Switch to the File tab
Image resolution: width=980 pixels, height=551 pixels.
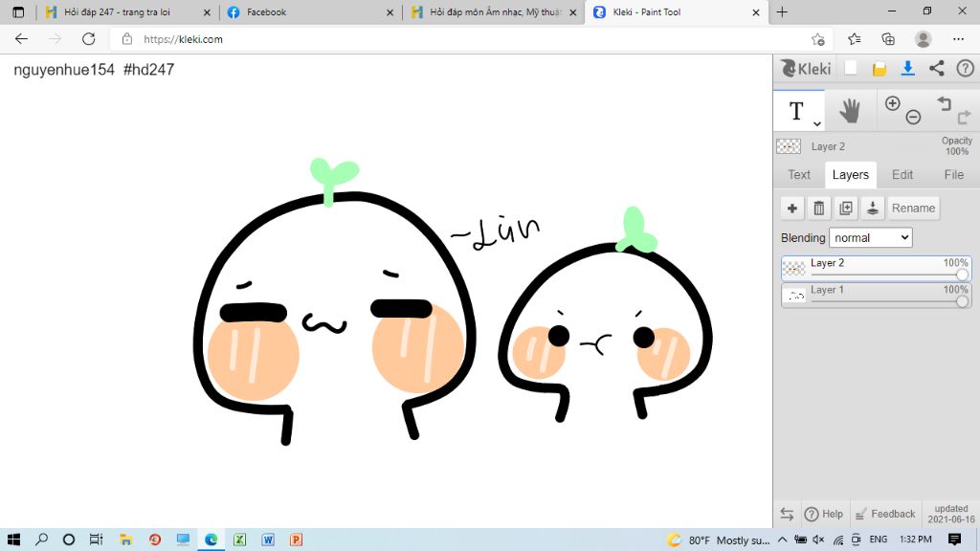click(x=953, y=175)
